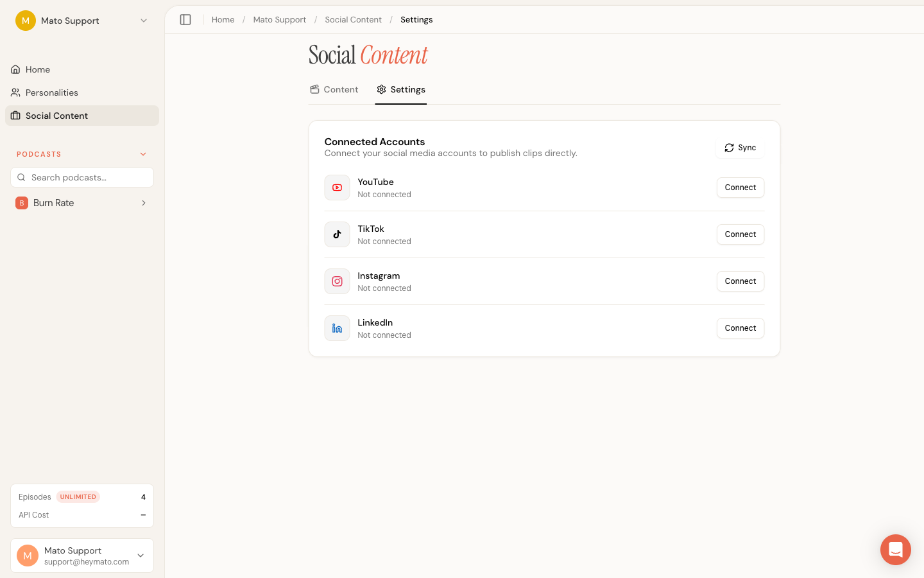Click the LinkedIn platform icon
The image size is (924, 578).
pyautogui.click(x=337, y=328)
